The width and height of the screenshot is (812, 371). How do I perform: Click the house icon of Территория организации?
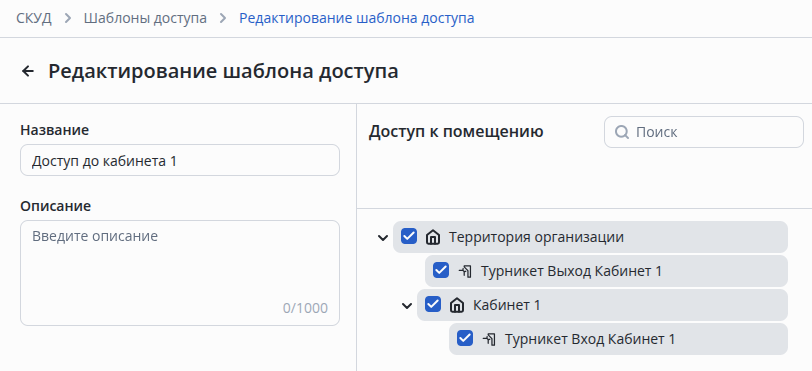click(x=432, y=237)
